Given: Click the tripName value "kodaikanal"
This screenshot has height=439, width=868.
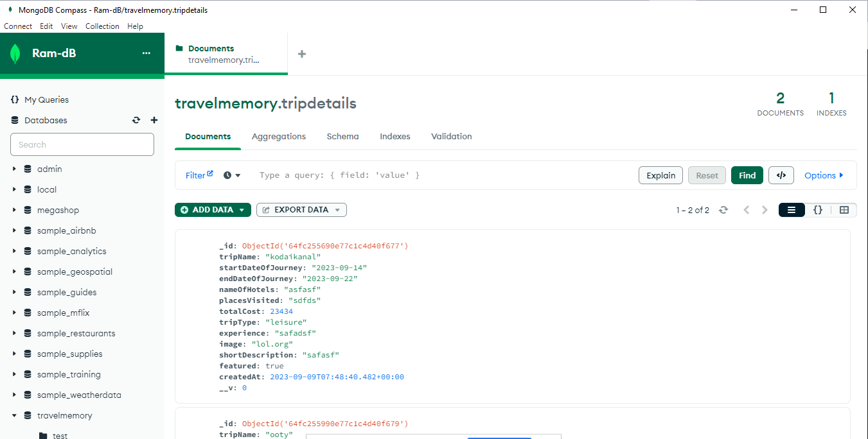Looking at the screenshot, I should point(293,257).
